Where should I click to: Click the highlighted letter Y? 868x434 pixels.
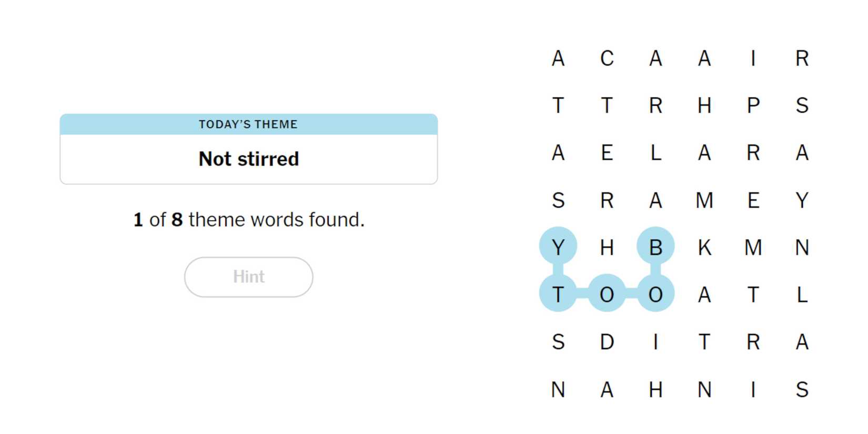558,247
